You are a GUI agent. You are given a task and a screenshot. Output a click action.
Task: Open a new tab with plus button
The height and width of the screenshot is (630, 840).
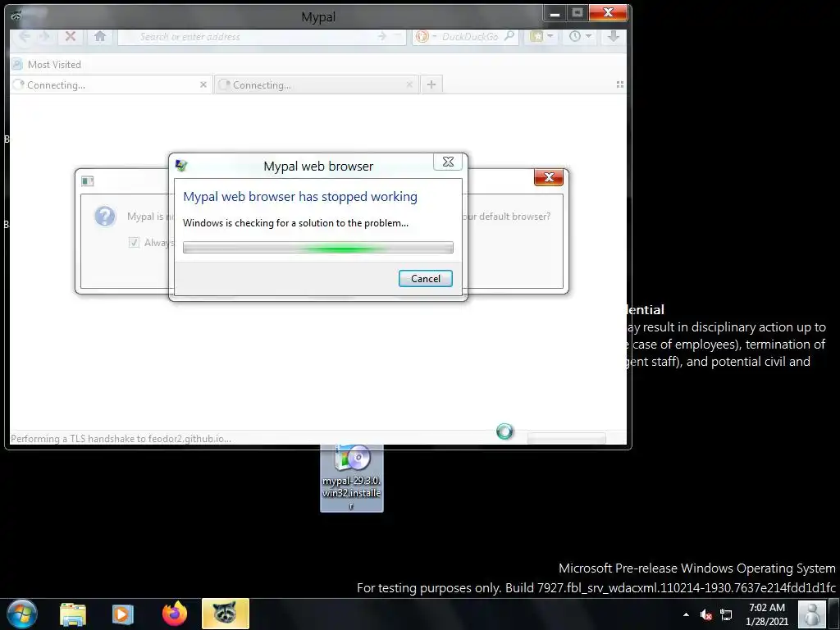pos(431,84)
